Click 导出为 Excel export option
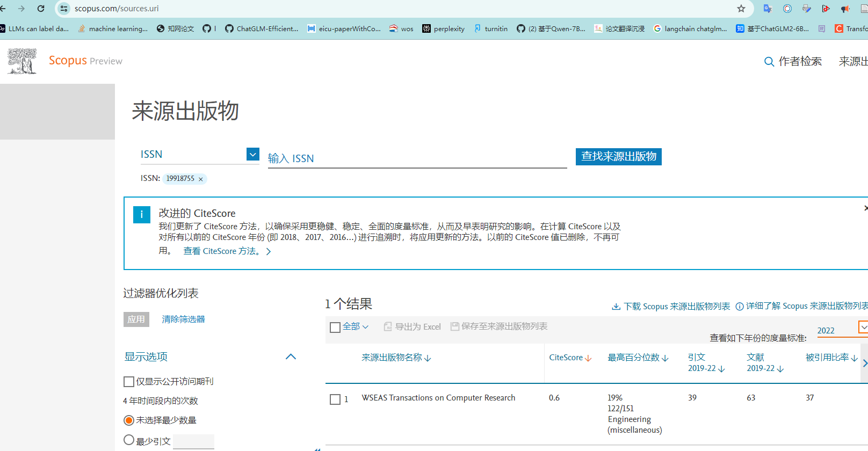The image size is (868, 451). tap(412, 326)
